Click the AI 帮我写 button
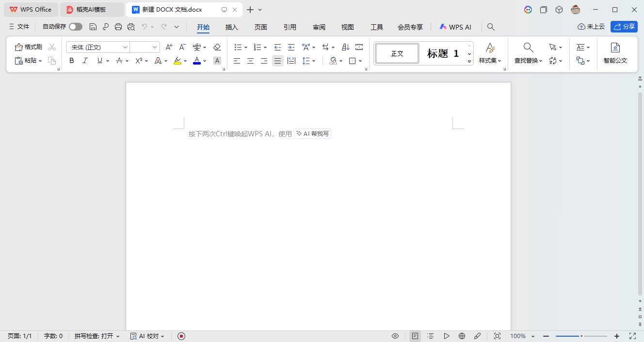 pyautogui.click(x=312, y=133)
